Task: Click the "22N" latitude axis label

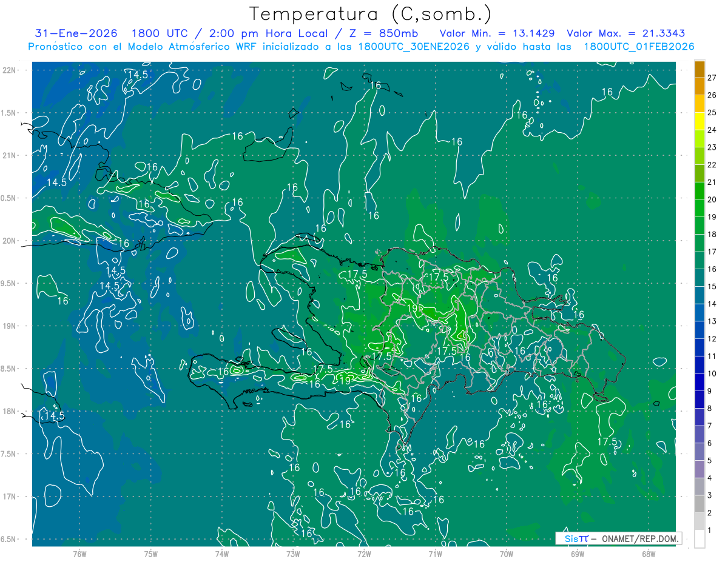Action: point(10,70)
